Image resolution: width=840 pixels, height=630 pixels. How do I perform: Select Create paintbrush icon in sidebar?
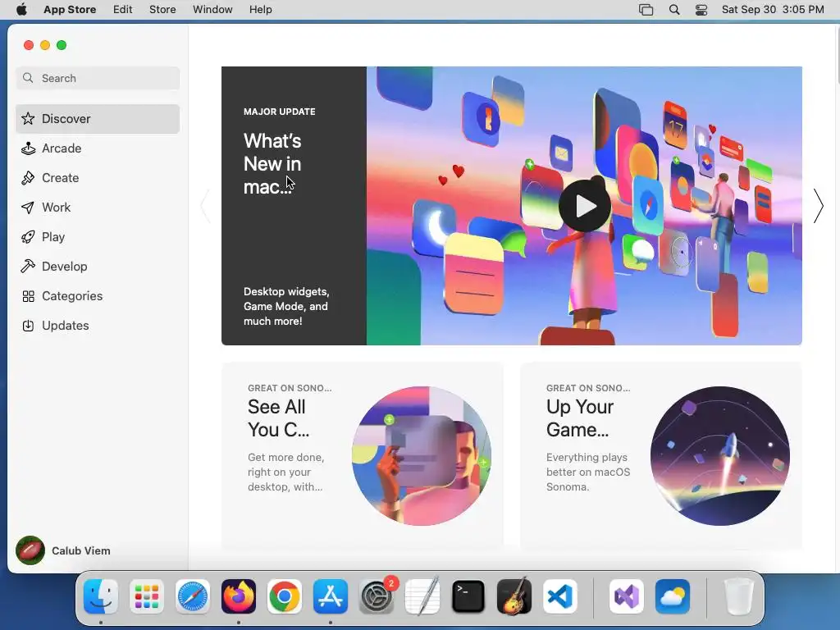[28, 178]
